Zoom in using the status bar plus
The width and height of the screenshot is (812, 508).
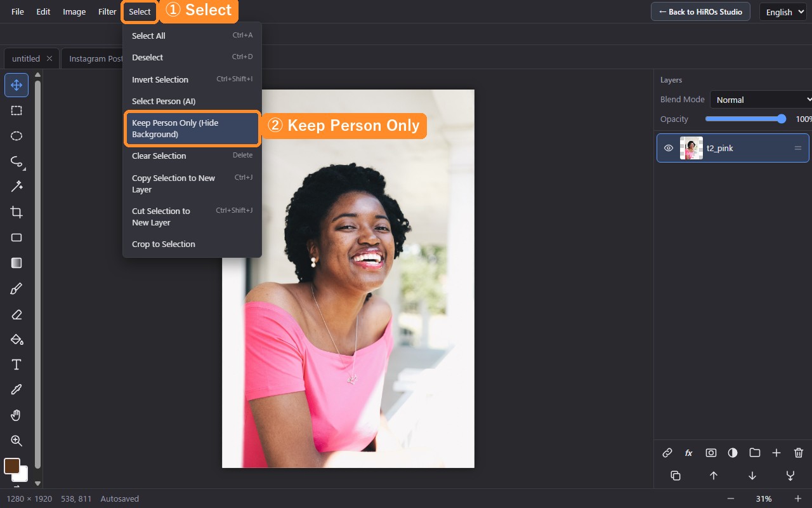point(798,498)
